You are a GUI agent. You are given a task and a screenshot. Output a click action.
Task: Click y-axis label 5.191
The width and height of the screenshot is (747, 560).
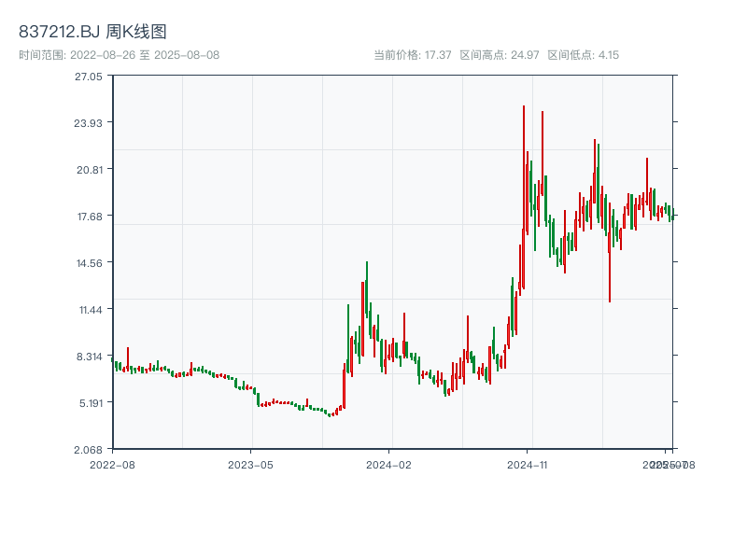point(91,403)
